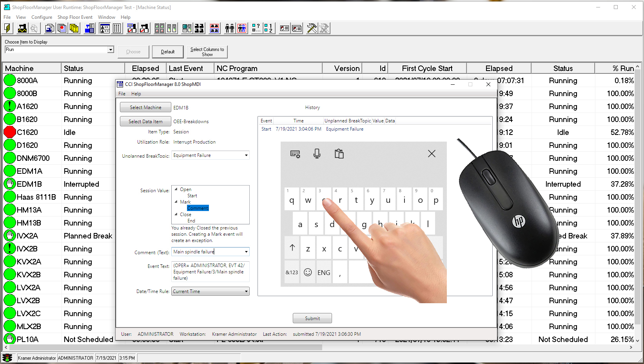
Task: Tap the ENG language key
Action: click(x=324, y=272)
